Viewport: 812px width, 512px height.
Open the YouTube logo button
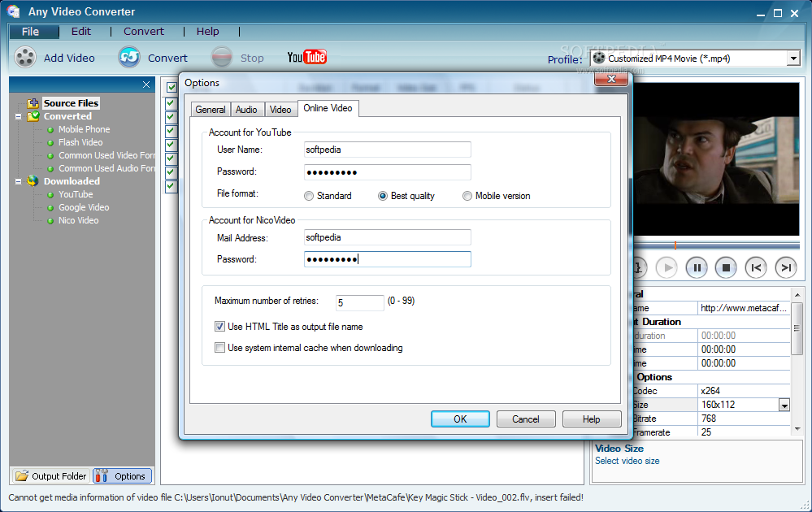307,57
